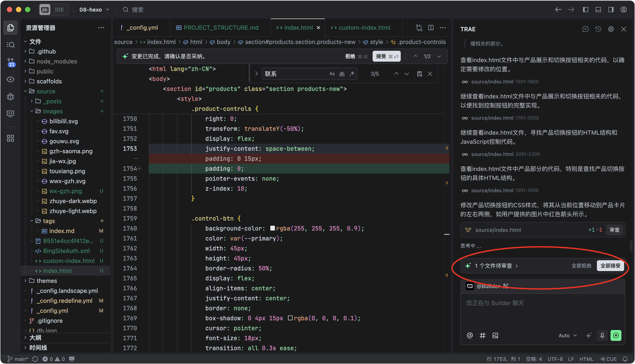This screenshot has width=635, height=364.
Task: Click the 全部接受 accept all button
Action: click(x=610, y=265)
